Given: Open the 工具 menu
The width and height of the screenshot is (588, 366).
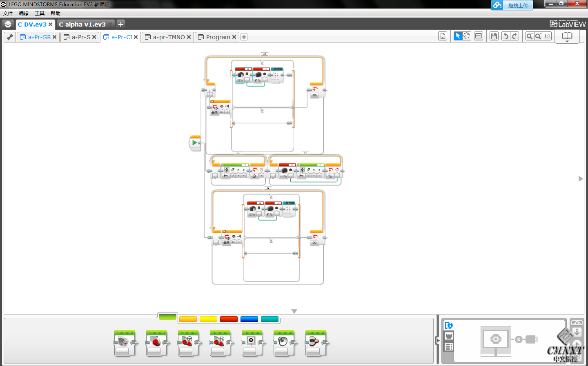Looking at the screenshot, I should tap(40, 13).
